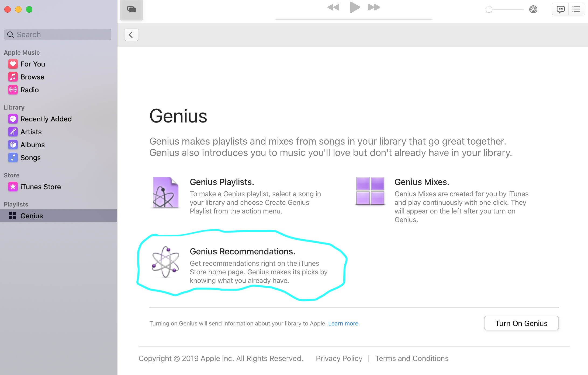Show Up Next queue list
This screenshot has height=375, width=588.
576,9
